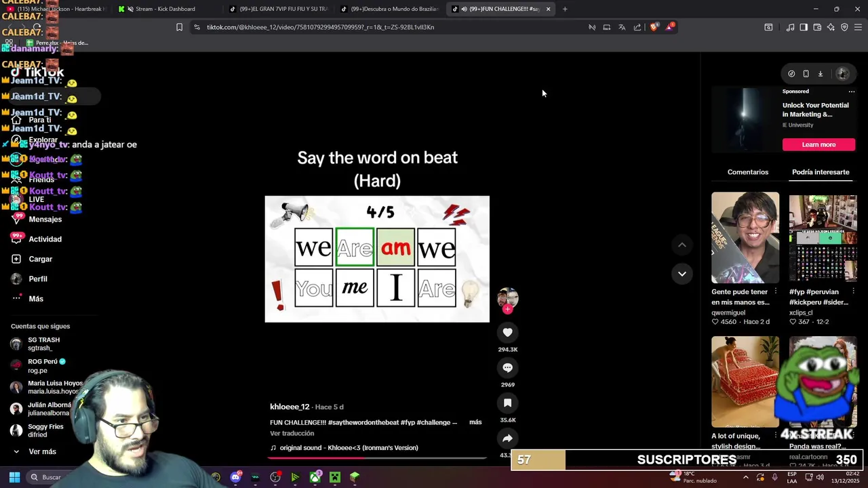Open Gente pude tener video thumbnail
868x488 pixels.
(x=745, y=237)
